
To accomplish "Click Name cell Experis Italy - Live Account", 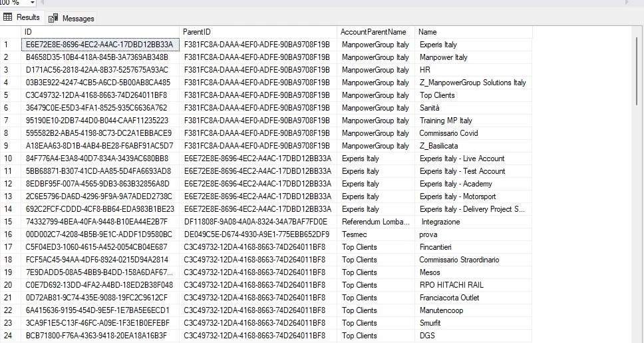I will click(x=474, y=159).
